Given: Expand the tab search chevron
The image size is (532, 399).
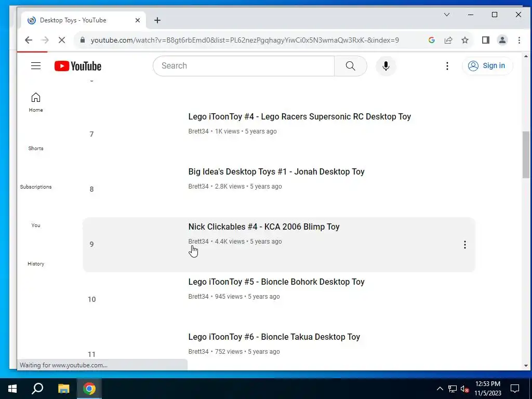Looking at the screenshot, I should pyautogui.click(x=447, y=15).
